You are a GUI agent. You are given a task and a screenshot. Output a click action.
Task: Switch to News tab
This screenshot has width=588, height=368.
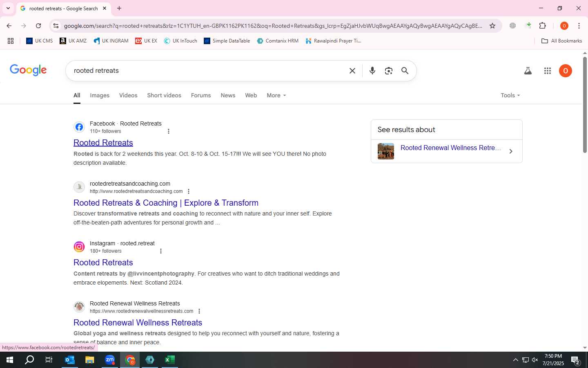click(228, 95)
